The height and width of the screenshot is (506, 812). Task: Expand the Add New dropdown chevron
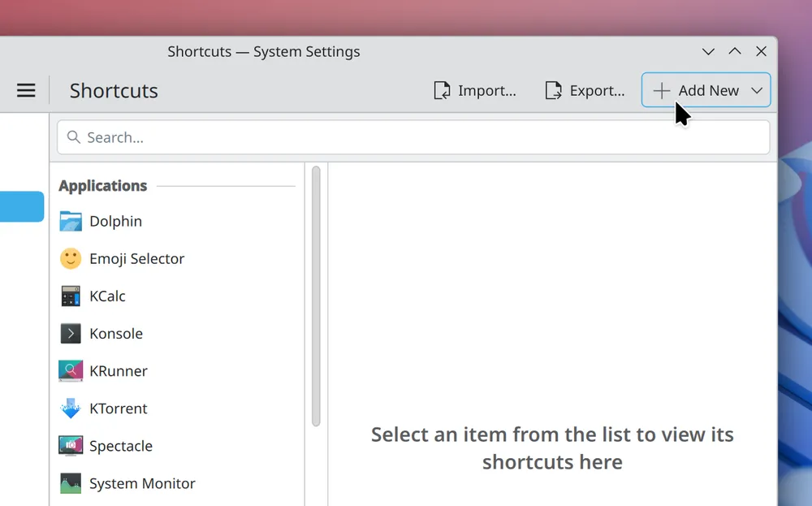[758, 90]
